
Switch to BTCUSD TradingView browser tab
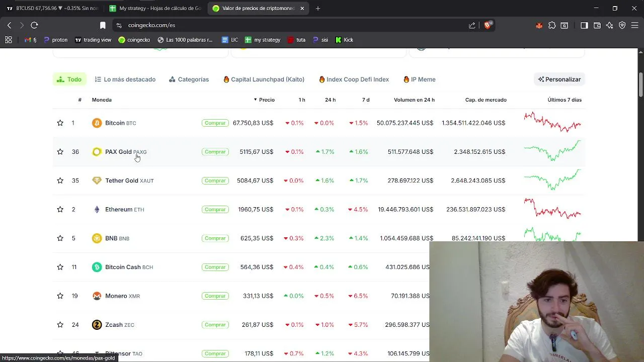(x=52, y=8)
